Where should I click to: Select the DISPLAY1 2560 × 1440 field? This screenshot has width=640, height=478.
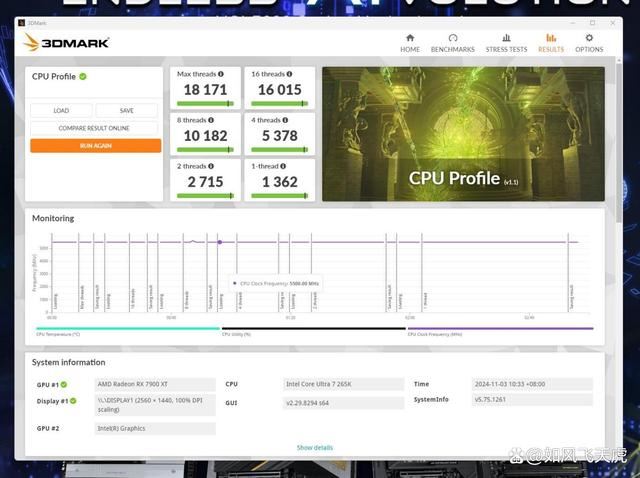click(155, 405)
